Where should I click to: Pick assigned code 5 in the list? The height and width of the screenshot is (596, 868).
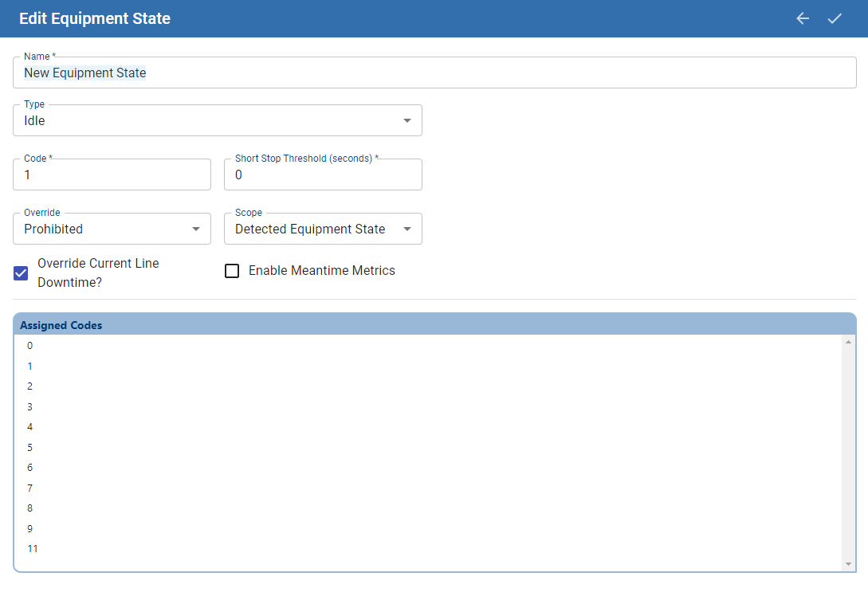[x=30, y=448]
